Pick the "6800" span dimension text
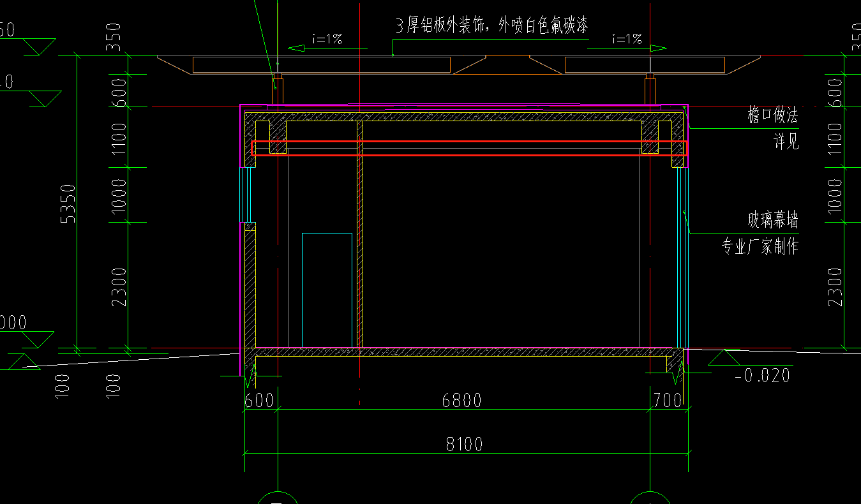The image size is (861, 504). pyautogui.click(x=461, y=401)
